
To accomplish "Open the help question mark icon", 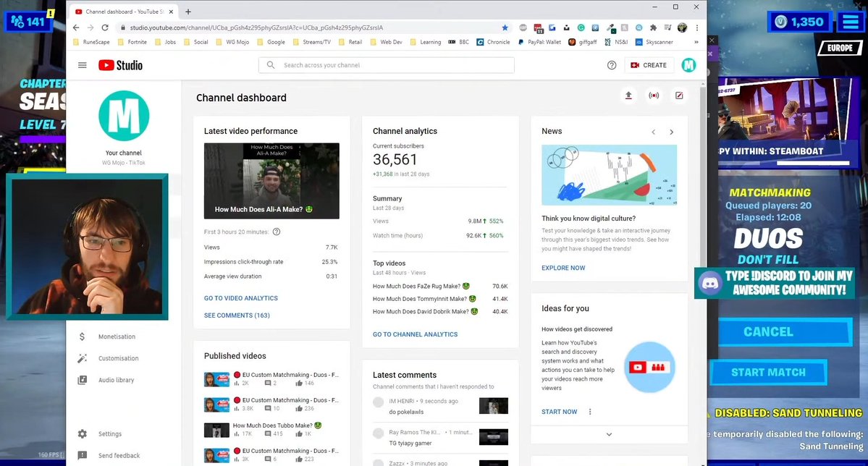I will click(x=612, y=64).
